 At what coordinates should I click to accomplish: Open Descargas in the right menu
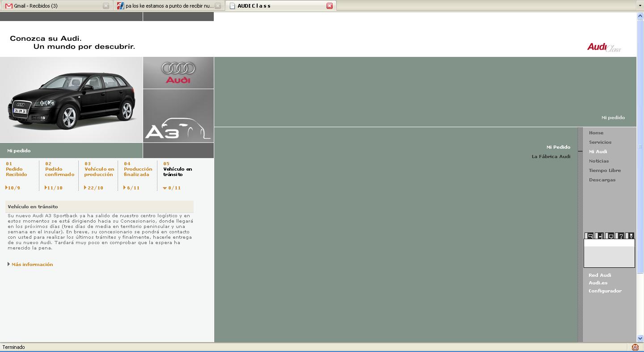(x=602, y=180)
